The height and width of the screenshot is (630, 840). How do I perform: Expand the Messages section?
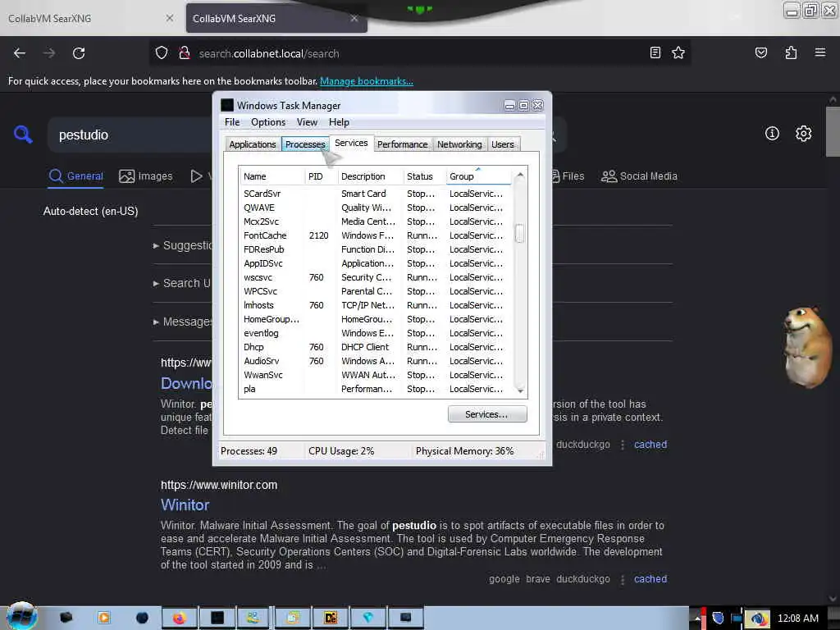pos(182,322)
